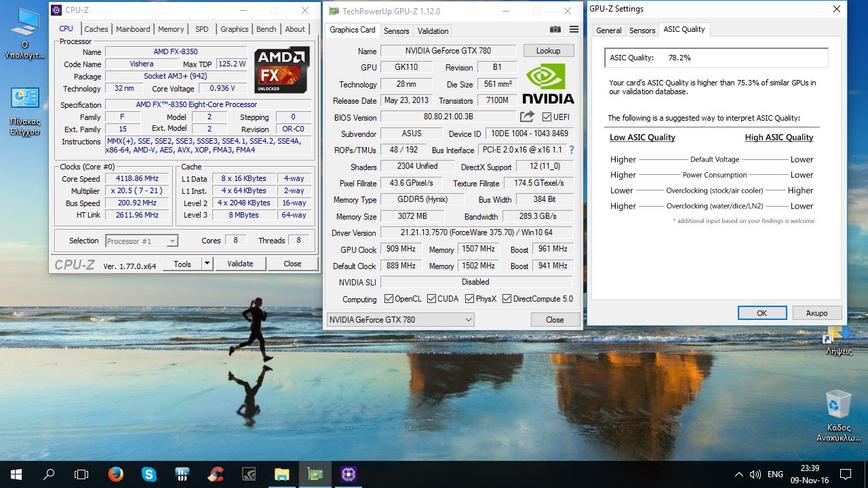Click the Lookup button
Screen dimensions: 868x488
[549, 51]
